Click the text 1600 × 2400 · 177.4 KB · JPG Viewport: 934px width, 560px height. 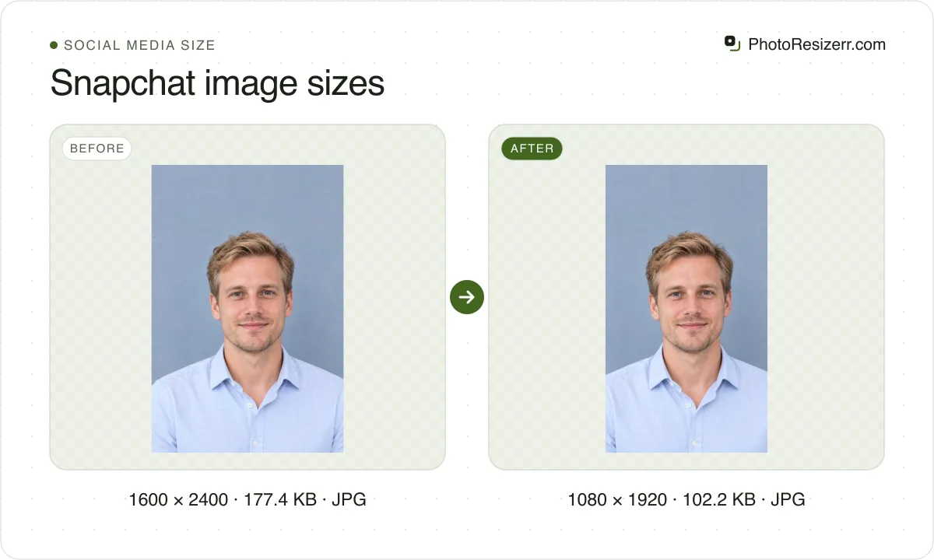(248, 499)
